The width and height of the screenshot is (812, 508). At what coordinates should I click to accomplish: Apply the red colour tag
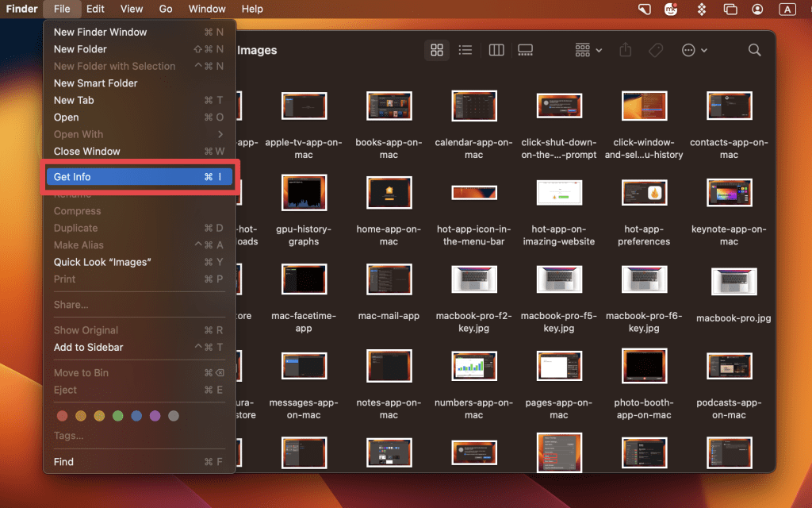click(62, 416)
